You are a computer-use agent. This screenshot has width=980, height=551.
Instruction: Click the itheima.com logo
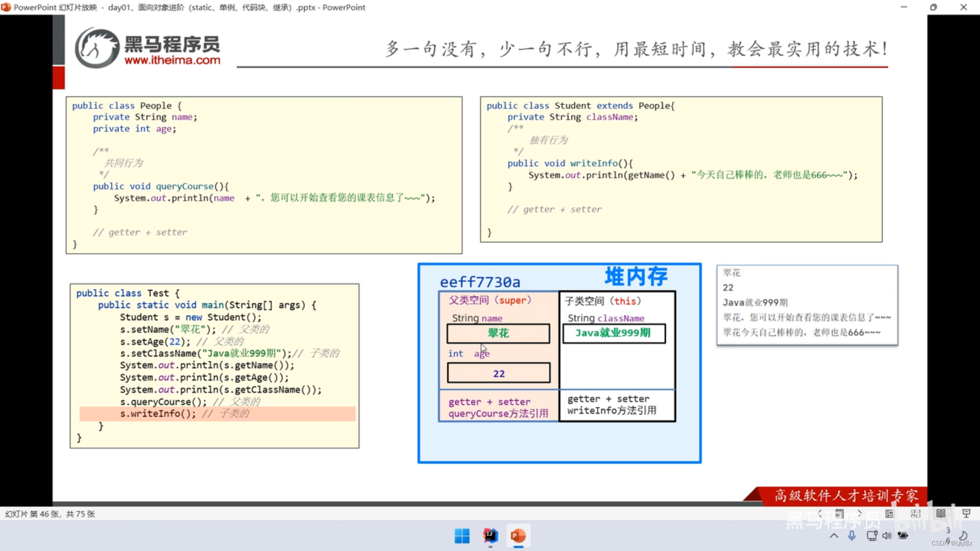[148, 47]
